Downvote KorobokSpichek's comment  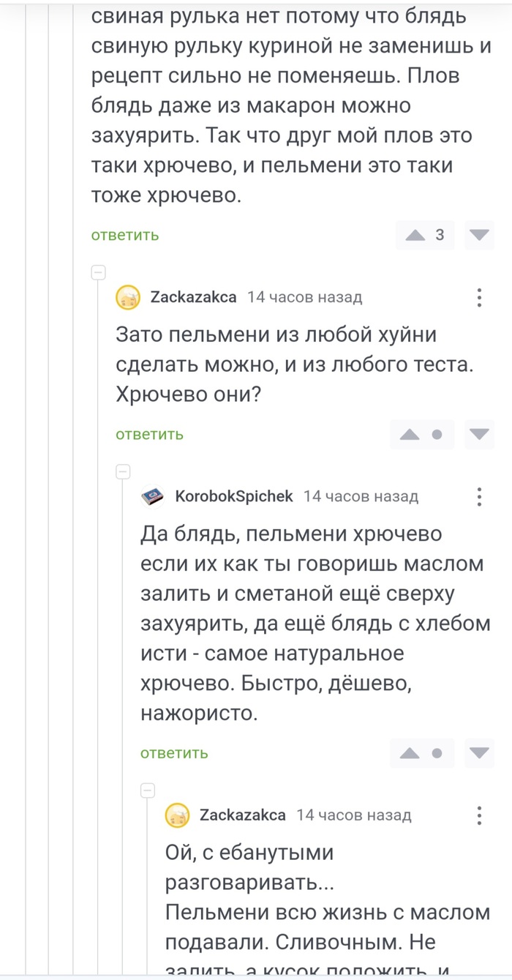479,752
